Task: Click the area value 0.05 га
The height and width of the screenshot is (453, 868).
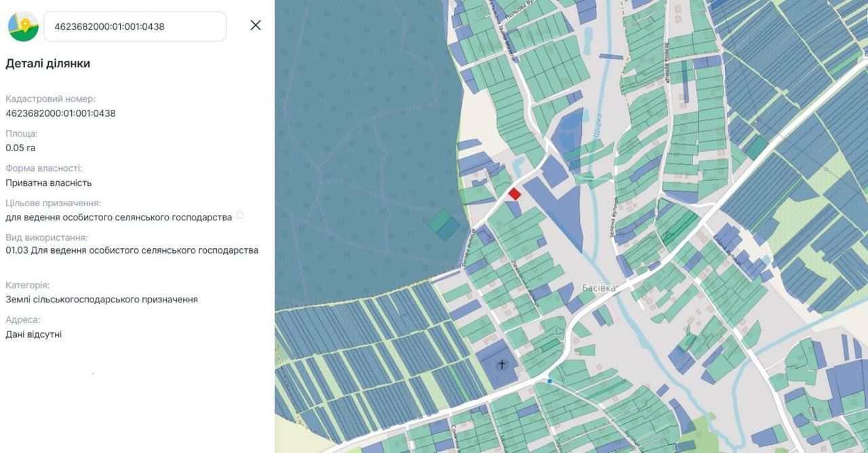Action: (x=20, y=148)
